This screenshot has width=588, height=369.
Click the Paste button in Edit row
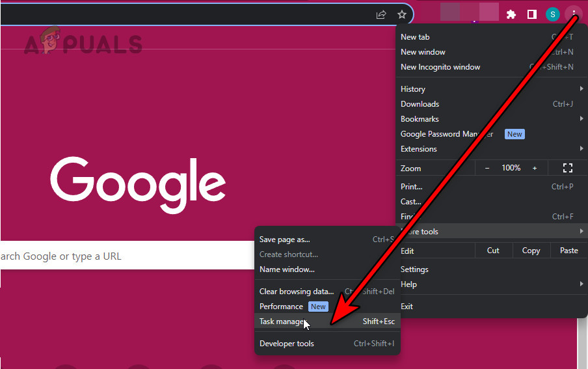pos(568,251)
